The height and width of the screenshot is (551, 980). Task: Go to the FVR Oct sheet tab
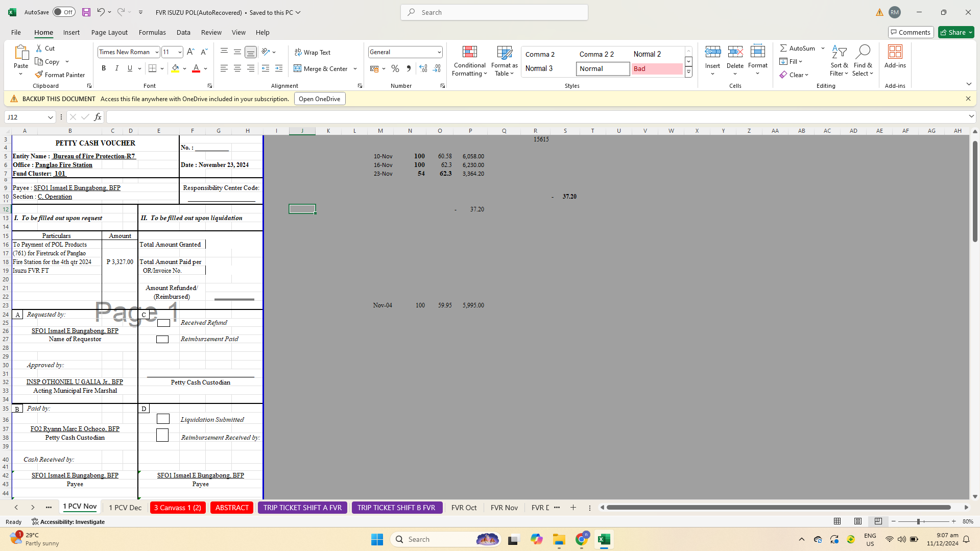click(464, 508)
